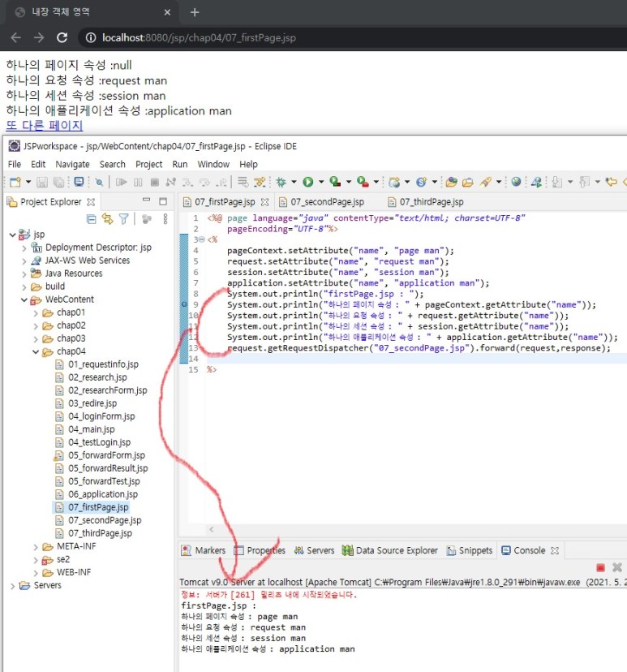Expand the chap01 folder
Image resolution: width=627 pixels, height=672 pixels.
[36, 312]
